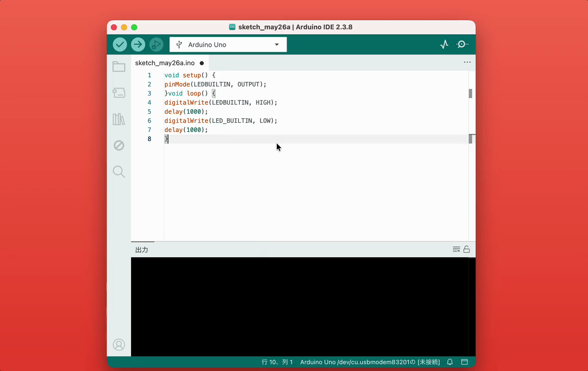The height and width of the screenshot is (371, 588).
Task: Open the Serial Monitor
Action: (x=463, y=44)
